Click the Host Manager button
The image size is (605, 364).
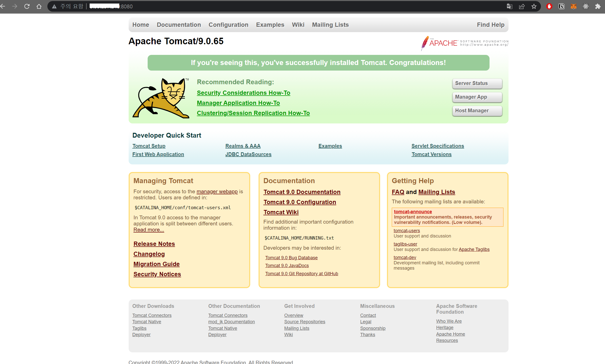point(477,111)
